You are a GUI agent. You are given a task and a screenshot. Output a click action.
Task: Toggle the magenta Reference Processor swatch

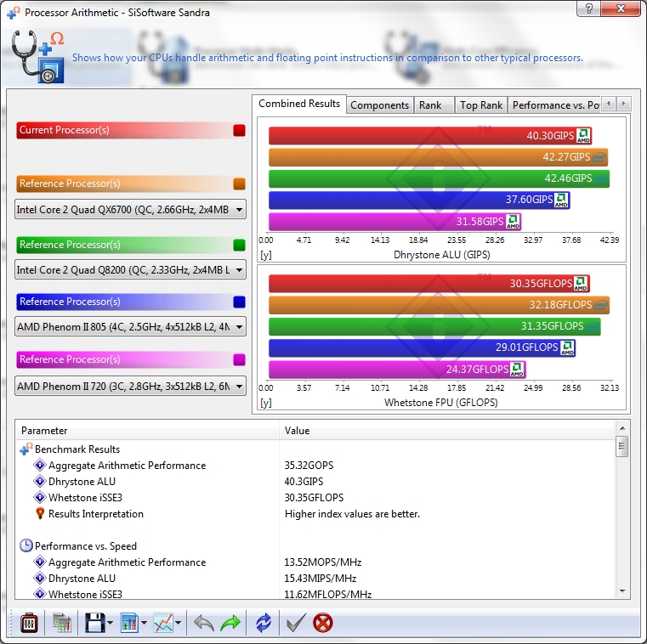(239, 359)
